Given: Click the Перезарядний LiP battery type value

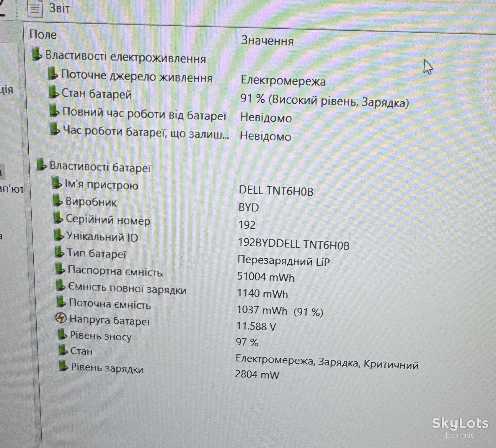Looking at the screenshot, I should [x=284, y=261].
